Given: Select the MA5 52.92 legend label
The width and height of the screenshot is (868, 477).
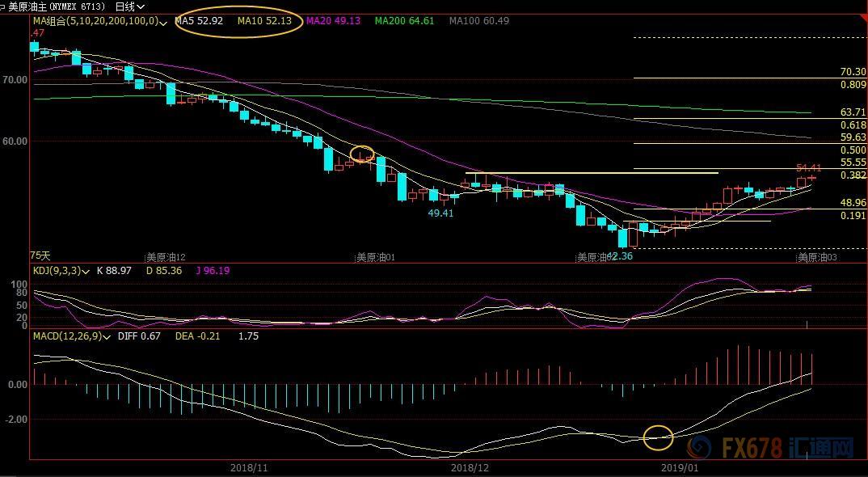Looking at the screenshot, I should [199, 21].
